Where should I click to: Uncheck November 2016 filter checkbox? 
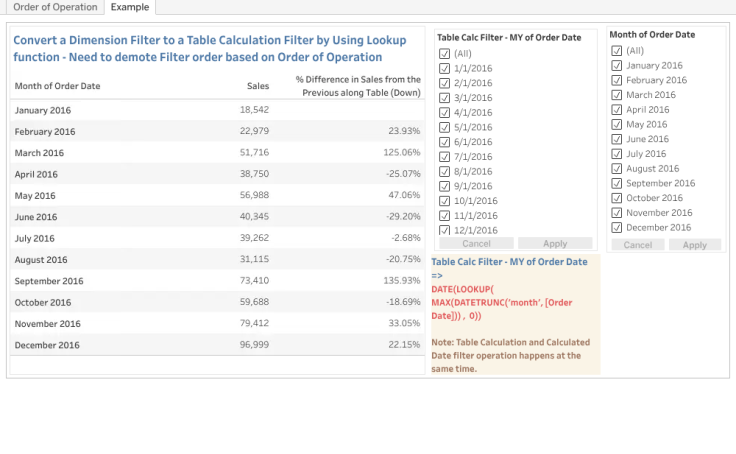pos(616,213)
